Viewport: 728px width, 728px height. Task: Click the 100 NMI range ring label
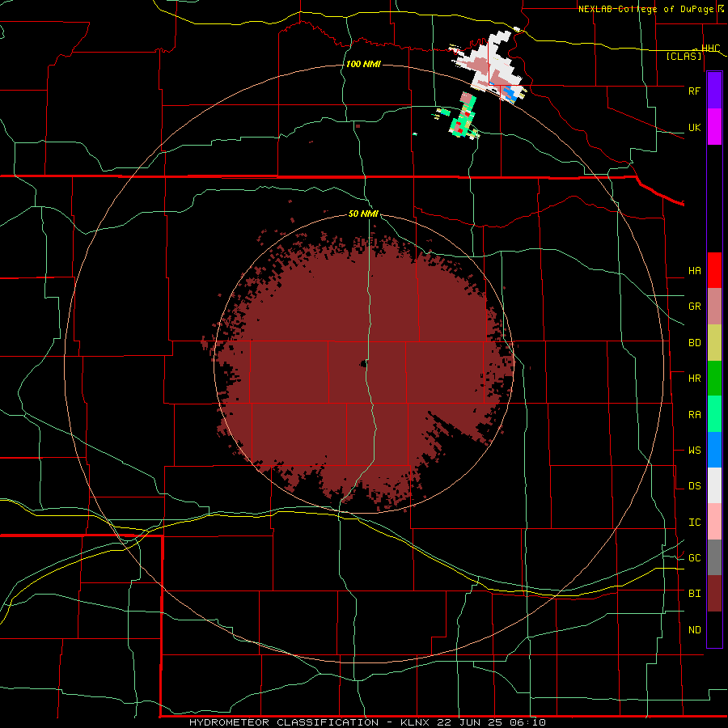pos(363,64)
